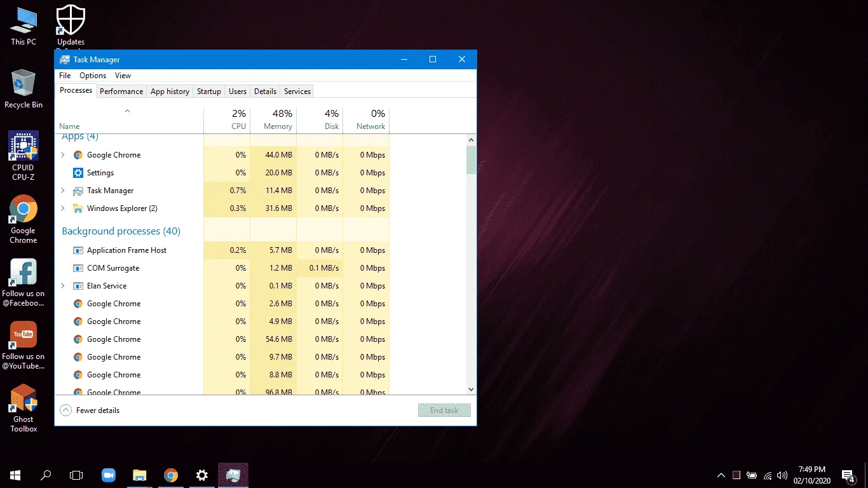Switch to the Users tab
This screenshot has width=868, height=488.
pyautogui.click(x=238, y=91)
